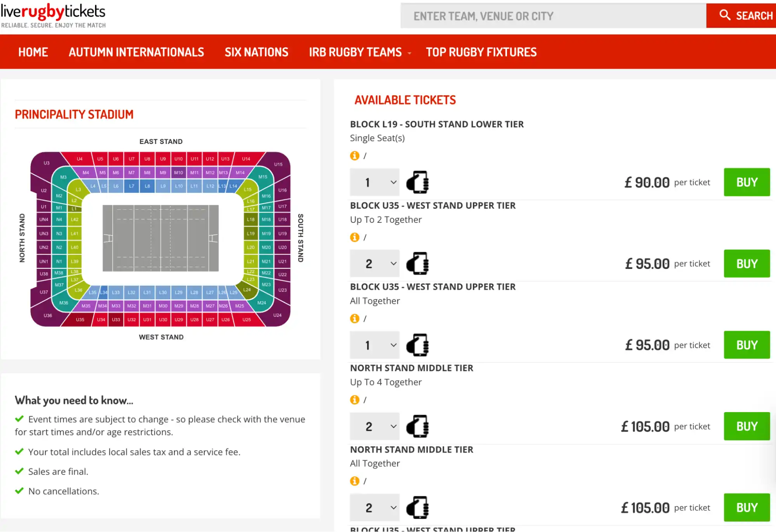Click mobile ticket icon beside Block L19 quantity

click(x=417, y=182)
